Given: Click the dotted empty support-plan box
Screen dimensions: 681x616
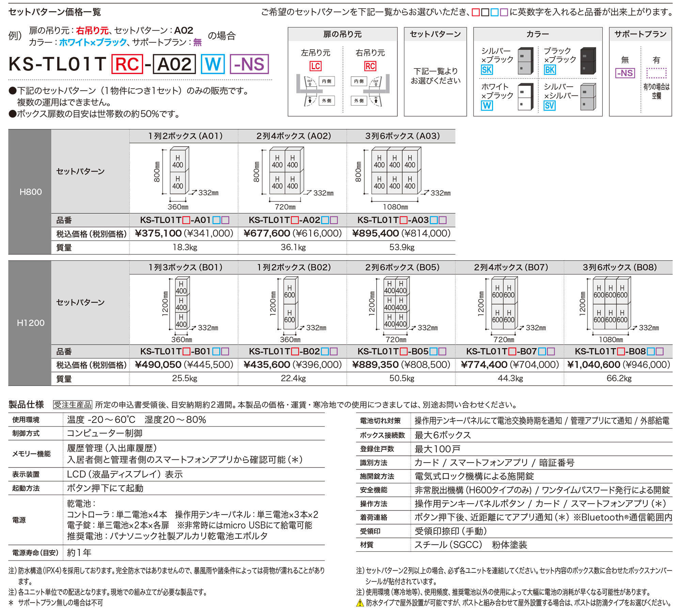Looking at the screenshot, I should pos(656,73).
